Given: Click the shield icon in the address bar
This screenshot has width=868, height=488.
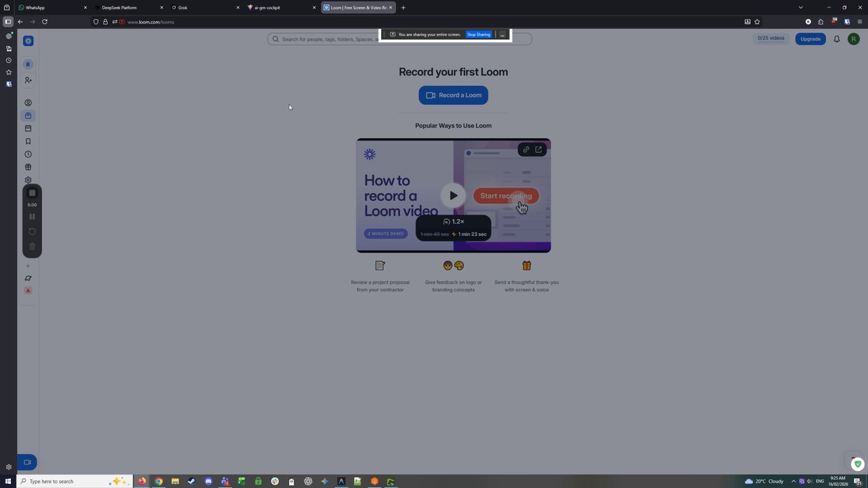Looking at the screenshot, I should [x=96, y=22].
